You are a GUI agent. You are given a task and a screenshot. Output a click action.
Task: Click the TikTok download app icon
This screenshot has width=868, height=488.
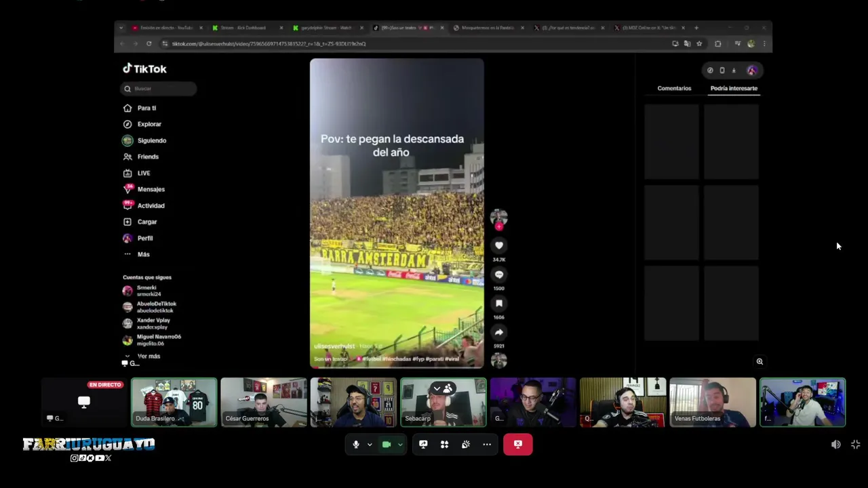(734, 70)
